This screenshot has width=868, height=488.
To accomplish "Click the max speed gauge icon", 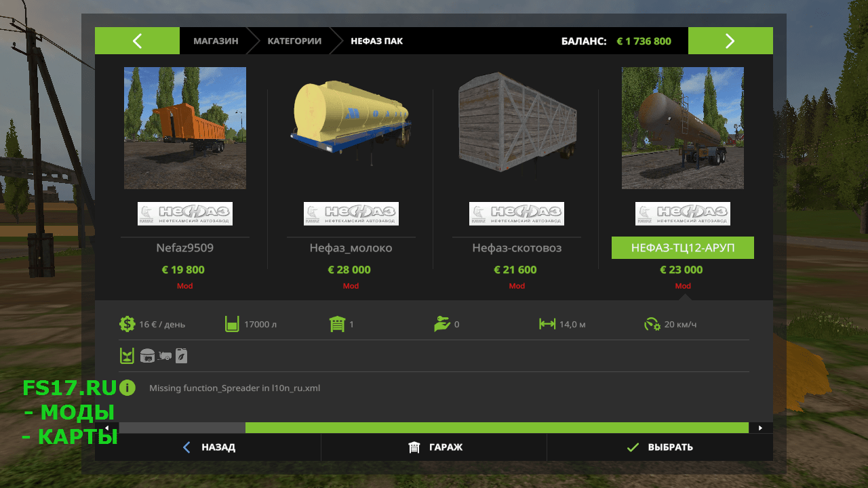I will (652, 324).
